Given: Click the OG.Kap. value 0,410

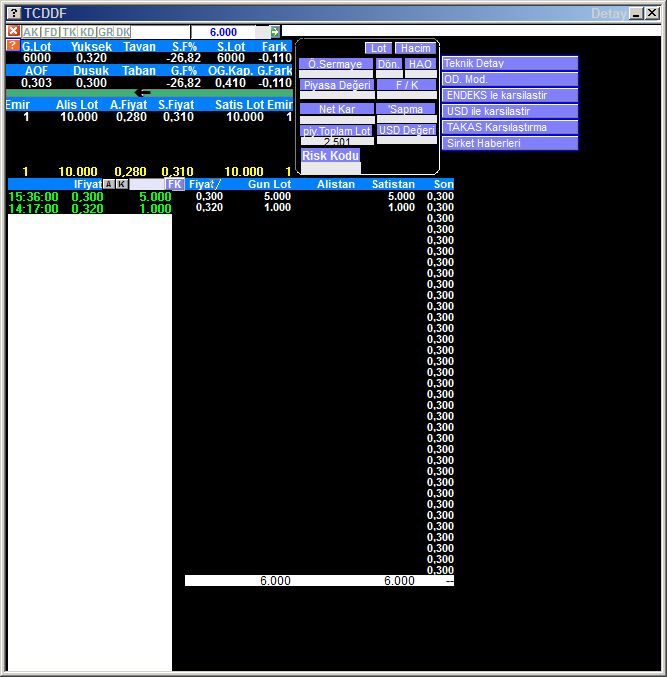Looking at the screenshot, I should [230, 83].
